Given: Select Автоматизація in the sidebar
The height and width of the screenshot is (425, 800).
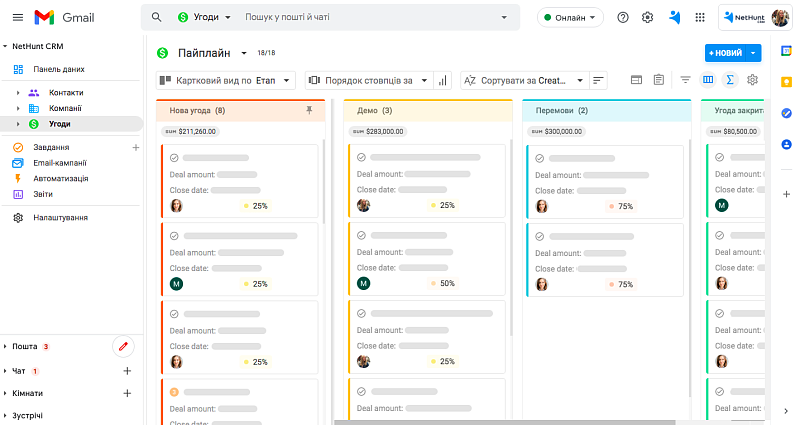Looking at the screenshot, I should (x=61, y=178).
